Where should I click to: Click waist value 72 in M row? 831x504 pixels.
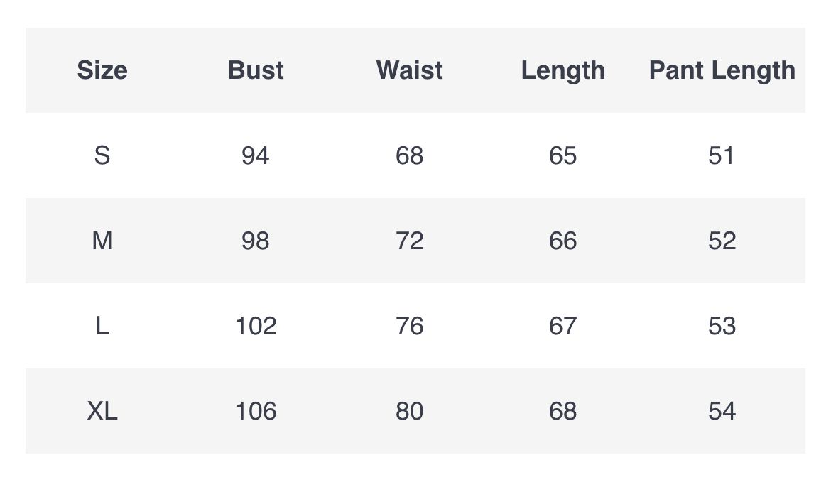coord(410,241)
